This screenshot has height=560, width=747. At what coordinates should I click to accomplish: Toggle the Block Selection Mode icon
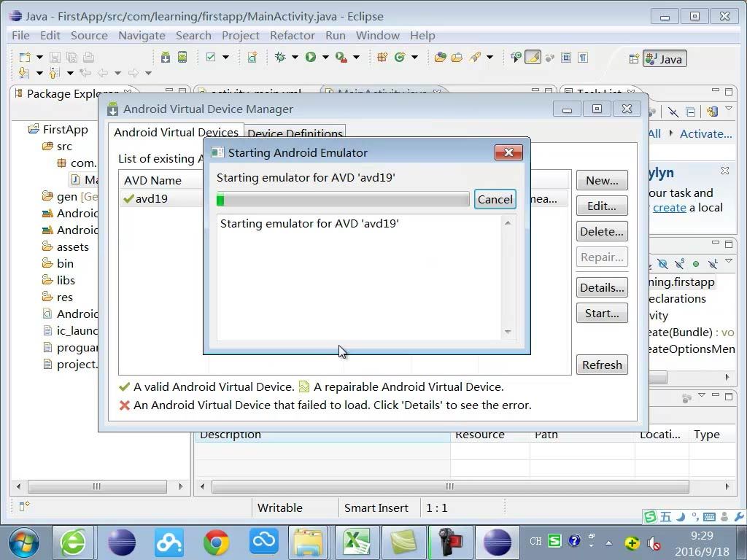coord(566,58)
